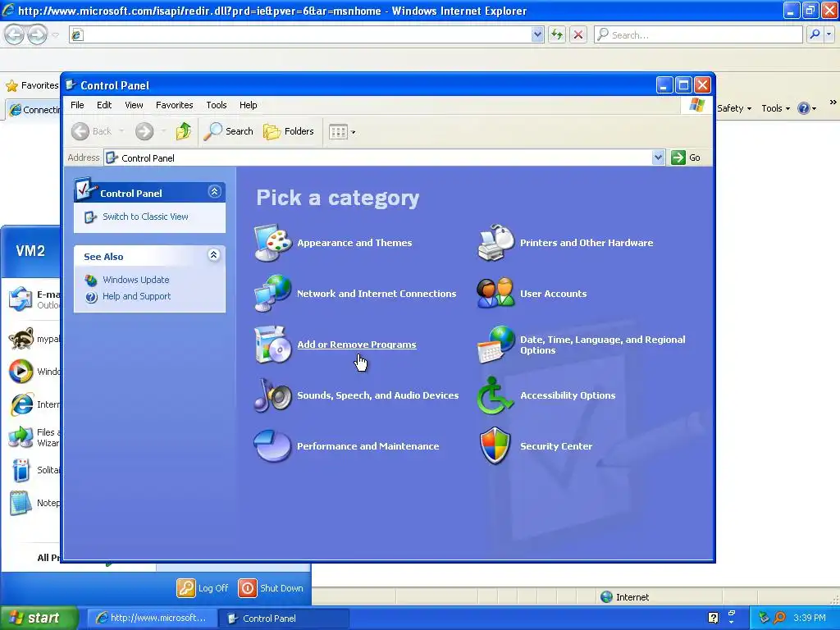This screenshot has width=840, height=630.
Task: Expand Control Panel address bar dropdown
Action: coord(658,157)
